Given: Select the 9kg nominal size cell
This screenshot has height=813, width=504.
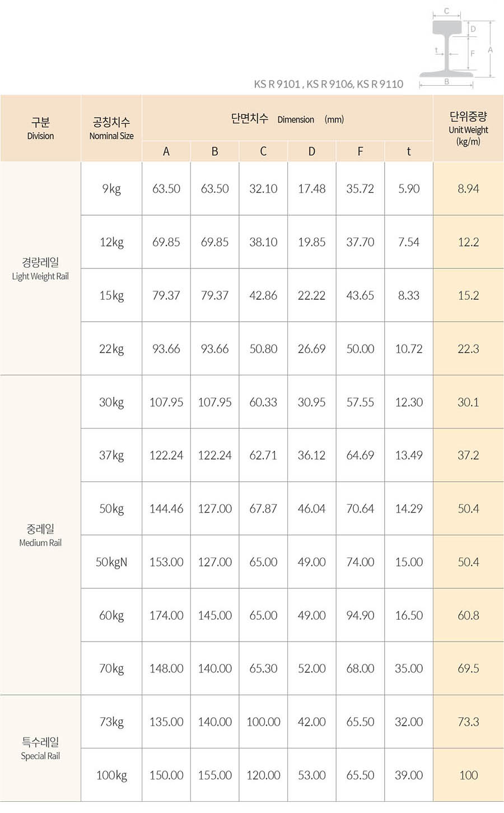Looking at the screenshot, I should pyautogui.click(x=111, y=189).
